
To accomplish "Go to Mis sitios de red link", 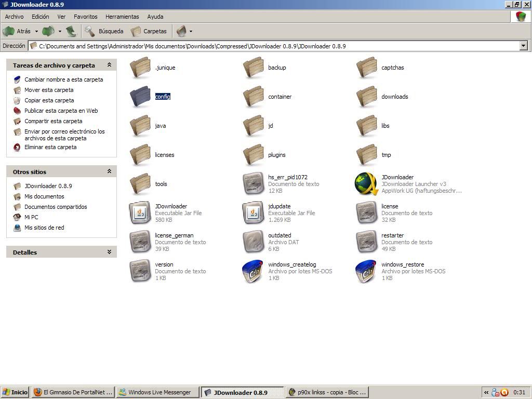I will (x=44, y=228).
